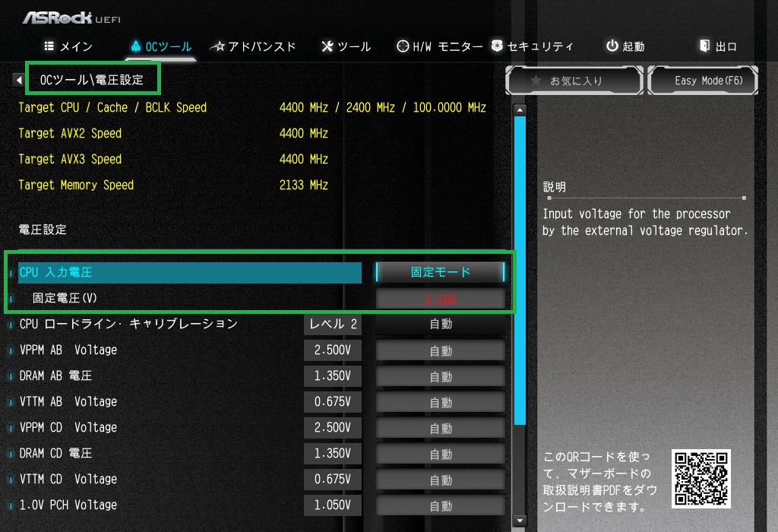Click the 1.050V value of PCH Voltage
The image size is (778, 532).
(x=333, y=505)
